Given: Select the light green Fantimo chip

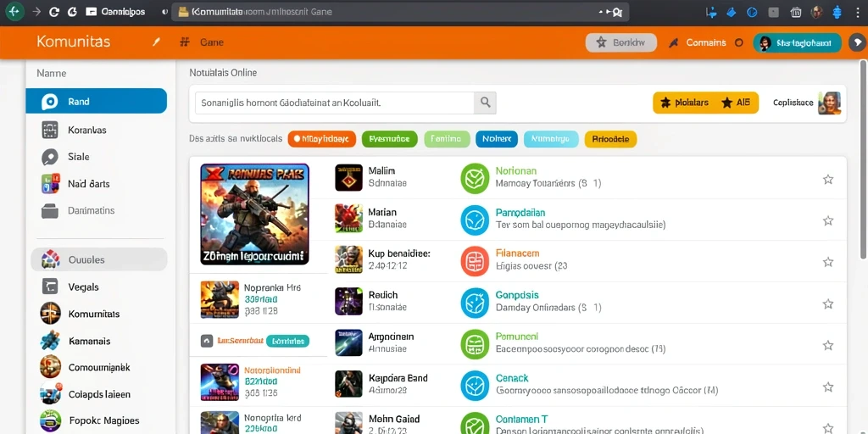Looking at the screenshot, I should coord(447,139).
